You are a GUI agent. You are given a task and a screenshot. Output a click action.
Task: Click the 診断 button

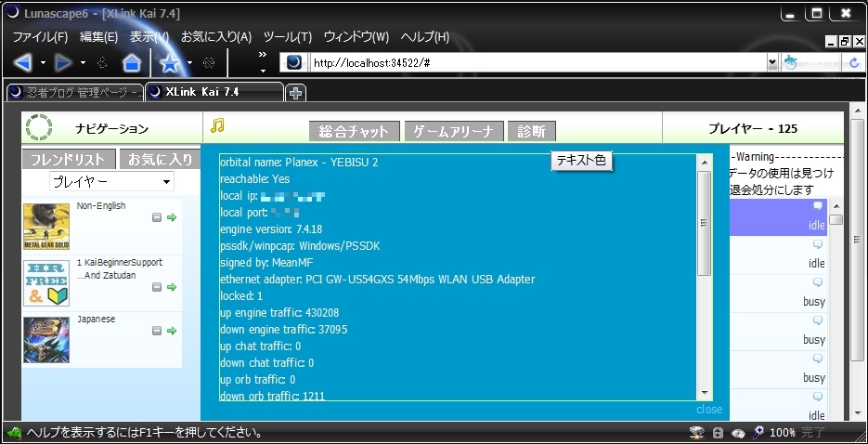point(531,131)
